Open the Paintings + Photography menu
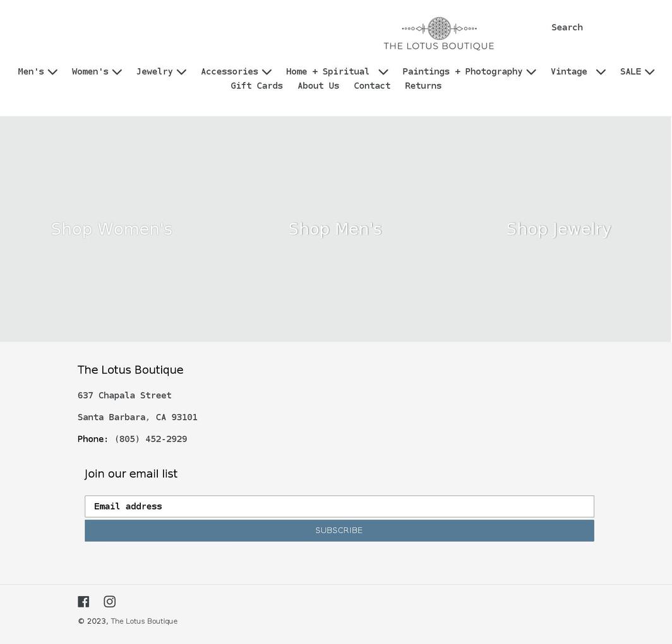Image resolution: width=672 pixels, height=644 pixels. coord(462,71)
